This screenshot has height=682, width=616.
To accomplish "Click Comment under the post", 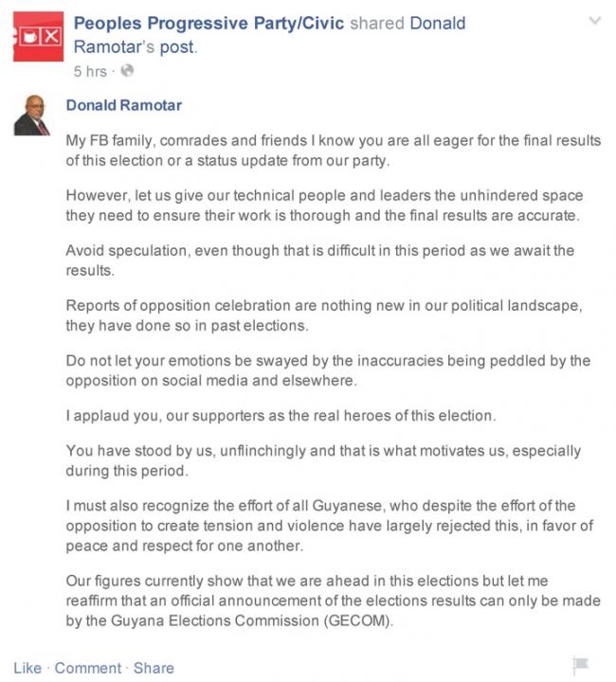I will tap(88, 668).
